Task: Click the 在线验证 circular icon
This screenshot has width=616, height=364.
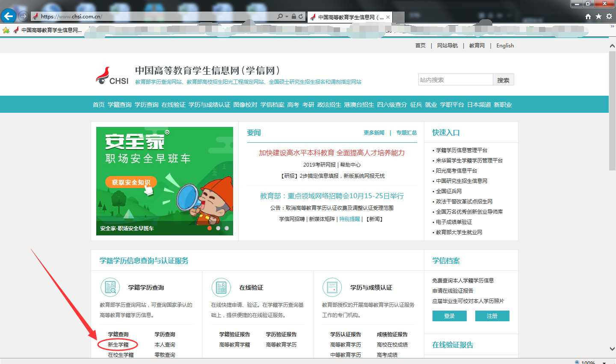Action: click(221, 288)
